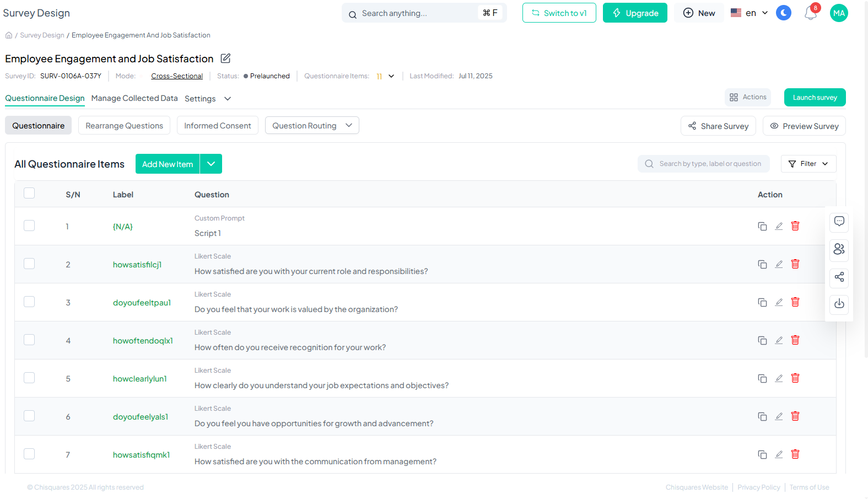Image resolution: width=868 pixels, height=499 pixels.
Task: Tick the checkbox for question 7
Action: tap(29, 454)
